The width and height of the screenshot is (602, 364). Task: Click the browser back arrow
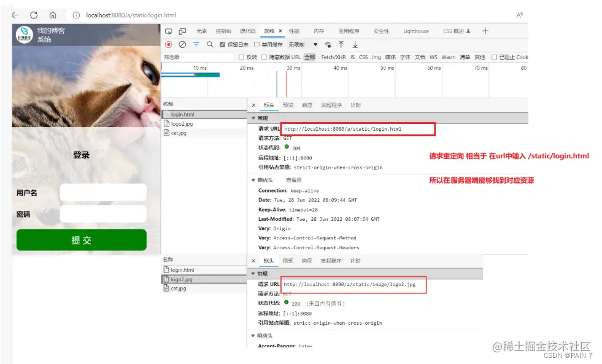point(15,15)
